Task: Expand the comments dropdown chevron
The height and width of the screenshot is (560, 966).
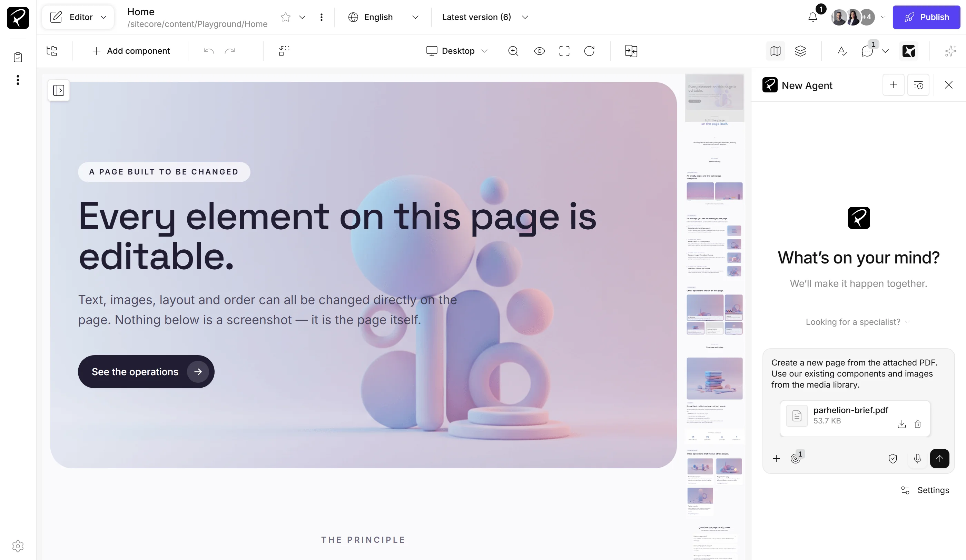Action: click(885, 51)
